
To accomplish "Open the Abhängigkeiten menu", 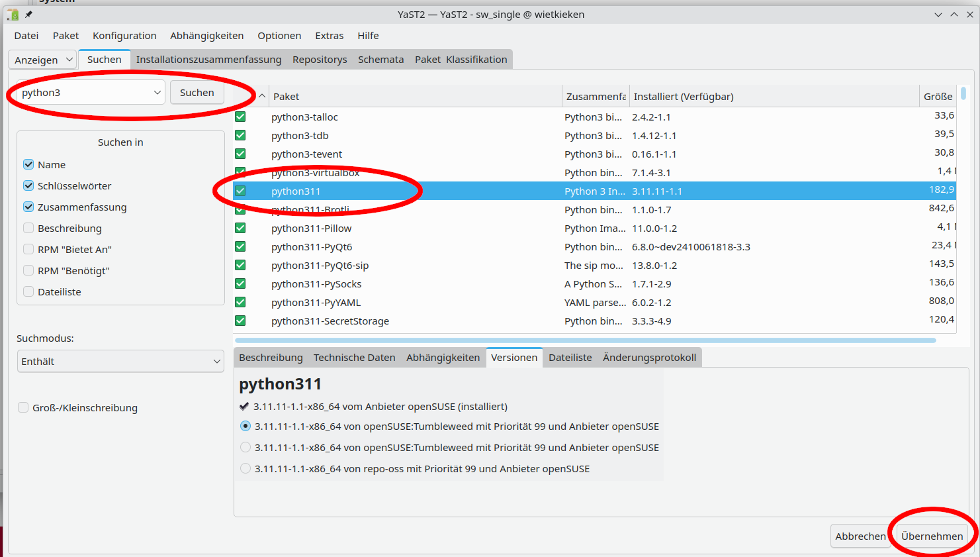I will point(206,36).
